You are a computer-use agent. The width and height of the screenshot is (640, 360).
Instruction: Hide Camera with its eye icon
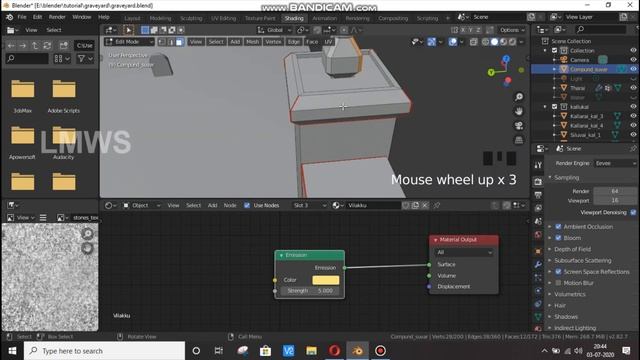[x=633, y=60]
